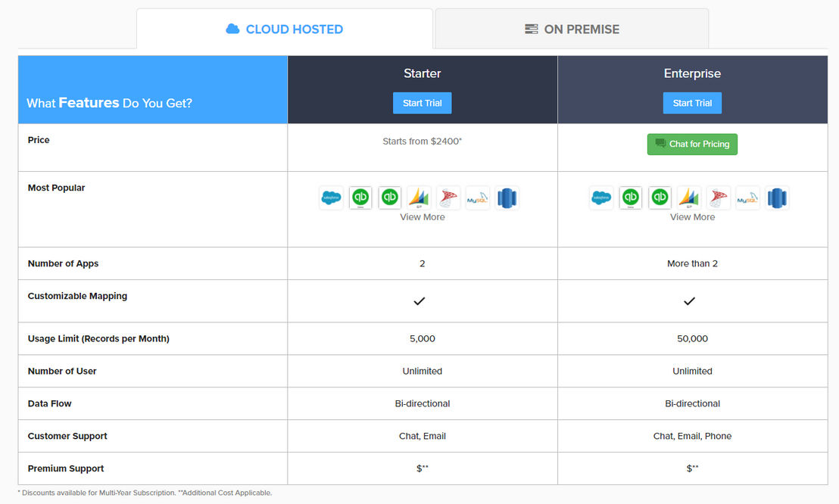This screenshot has height=504, width=839.
Task: Click the 'Customizable Mapping' row label
Action: click(x=77, y=296)
